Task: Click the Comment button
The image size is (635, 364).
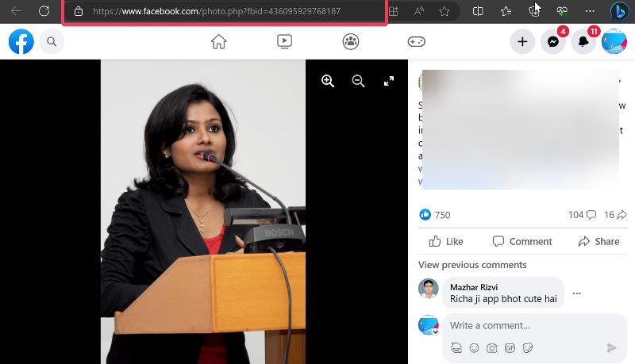Action: 522,241
